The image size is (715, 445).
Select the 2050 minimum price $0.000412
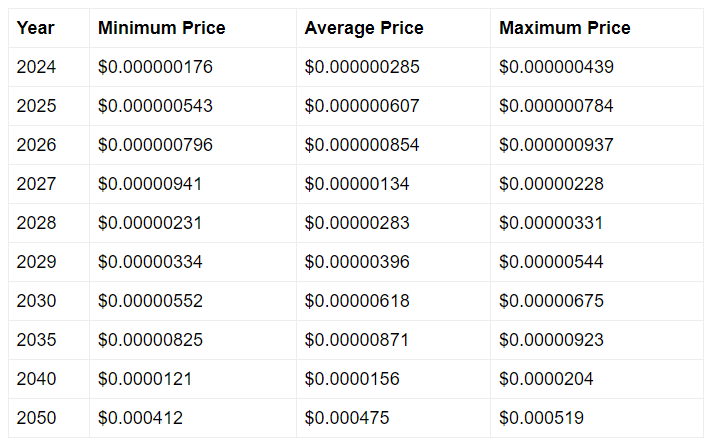pos(140,418)
